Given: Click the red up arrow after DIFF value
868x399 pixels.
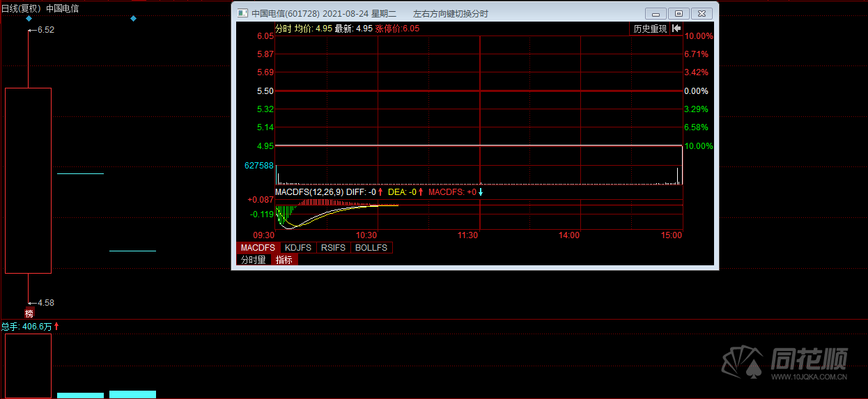Looking at the screenshot, I should tap(380, 192).
